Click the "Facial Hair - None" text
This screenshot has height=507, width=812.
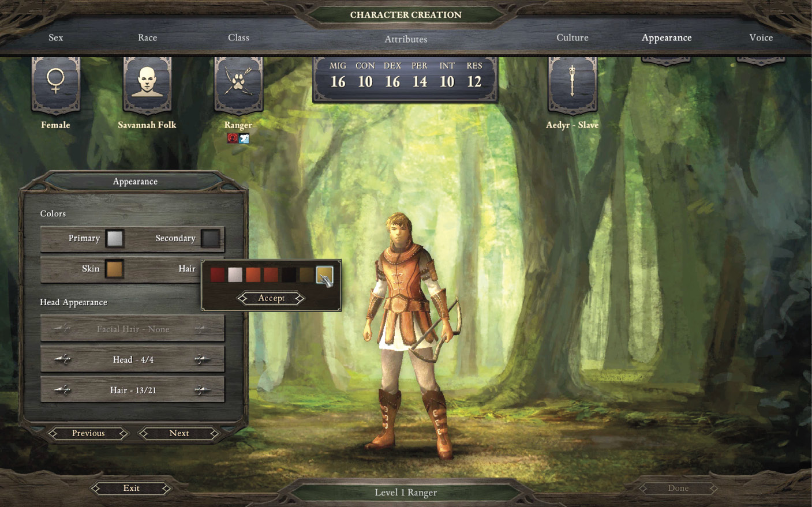coord(133,329)
